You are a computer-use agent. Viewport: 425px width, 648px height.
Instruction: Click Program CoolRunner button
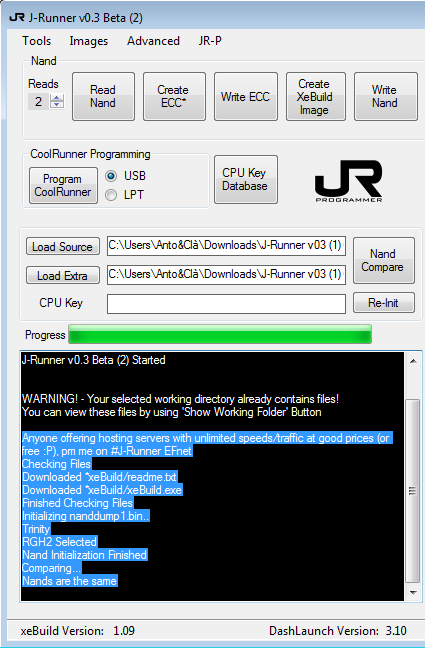(x=63, y=185)
